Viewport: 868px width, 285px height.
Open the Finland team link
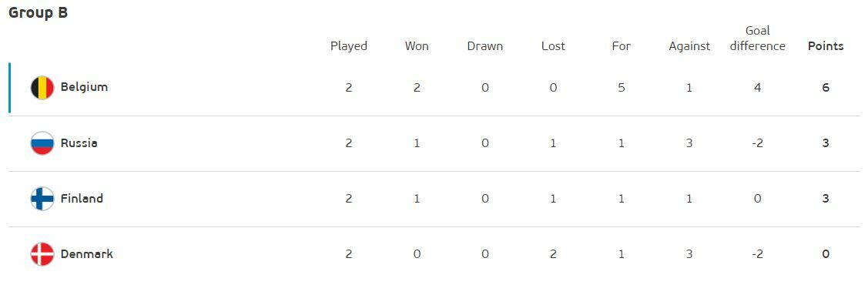click(x=82, y=198)
